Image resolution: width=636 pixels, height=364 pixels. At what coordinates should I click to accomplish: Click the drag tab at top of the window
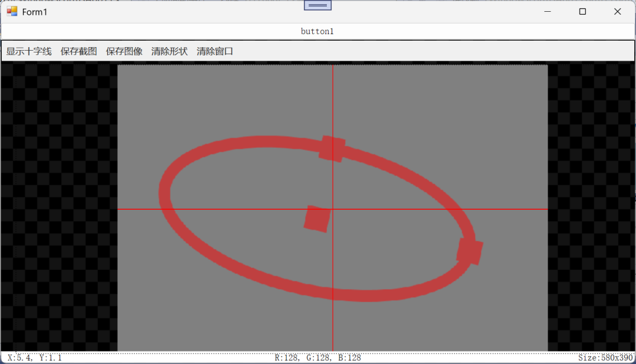pos(317,5)
